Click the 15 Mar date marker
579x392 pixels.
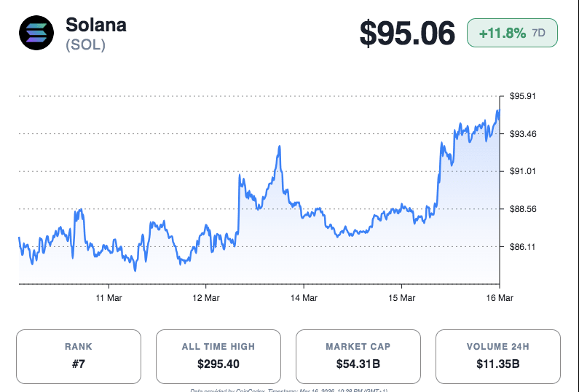(401, 298)
